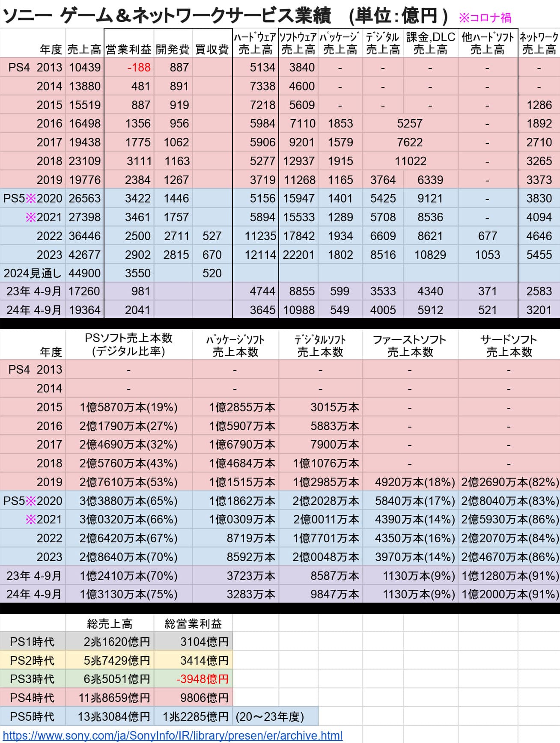Viewport: 560px width, 743px height.
Task: Click the cell 8719万本
Action: click(251, 538)
